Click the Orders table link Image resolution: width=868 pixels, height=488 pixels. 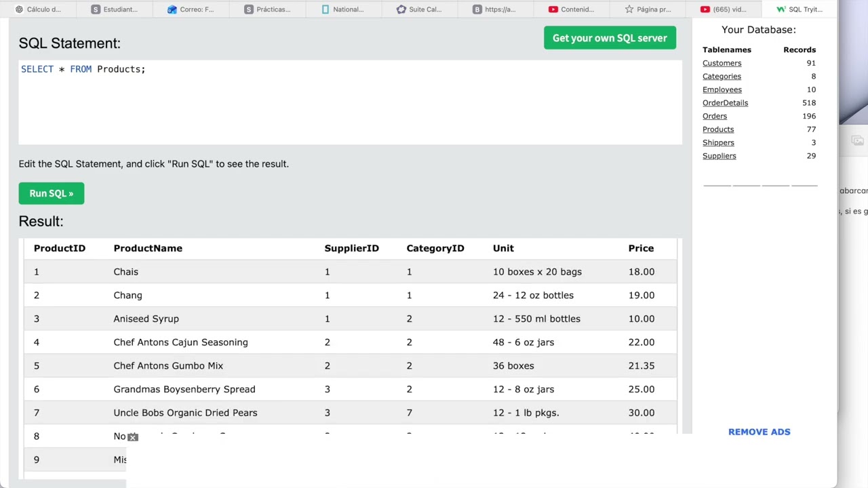click(715, 116)
